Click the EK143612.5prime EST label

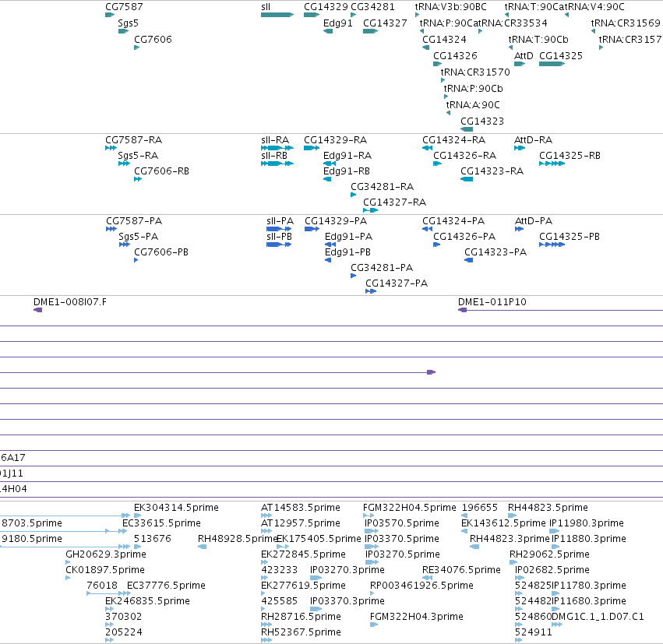[x=503, y=523]
